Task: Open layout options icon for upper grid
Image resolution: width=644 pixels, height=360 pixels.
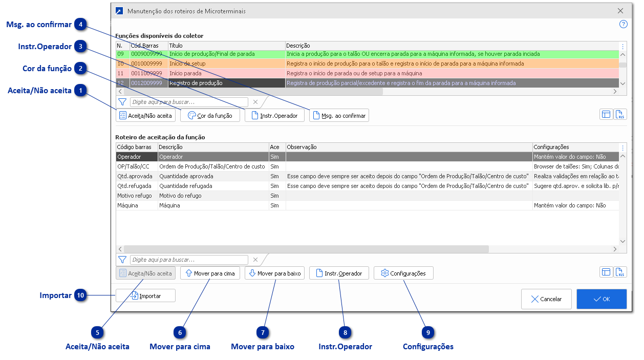Action: tap(606, 115)
